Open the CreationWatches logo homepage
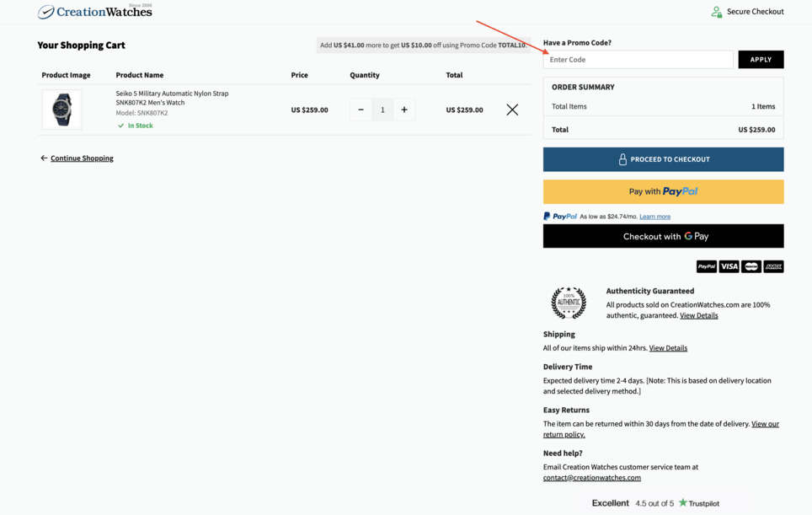Viewport: 812px width, 515px height. (x=95, y=12)
